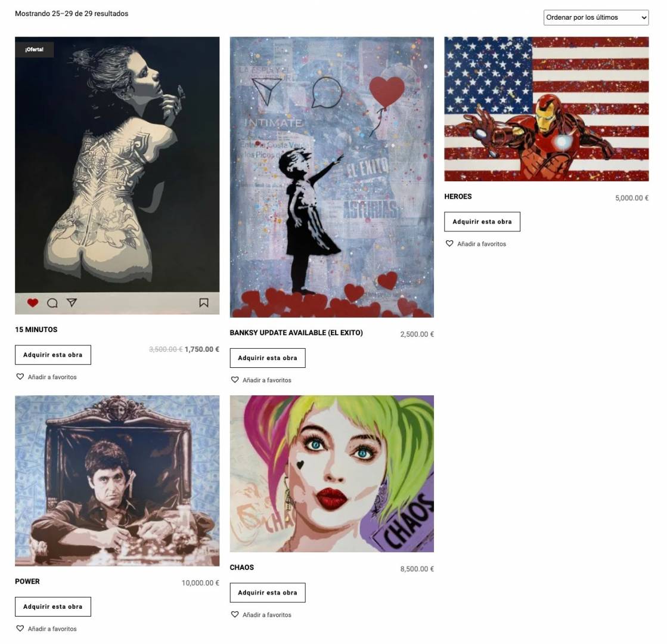Open the POWER artwork image
The width and height of the screenshot is (667, 644).
[117, 481]
